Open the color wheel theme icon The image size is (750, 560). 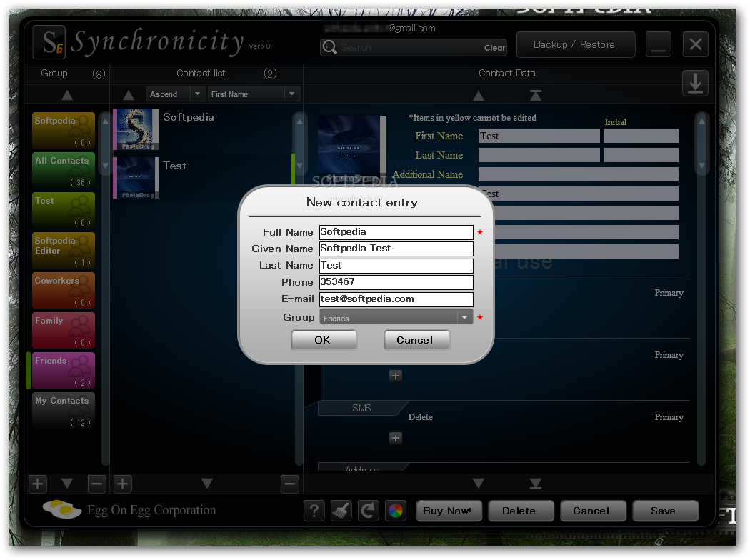click(396, 511)
